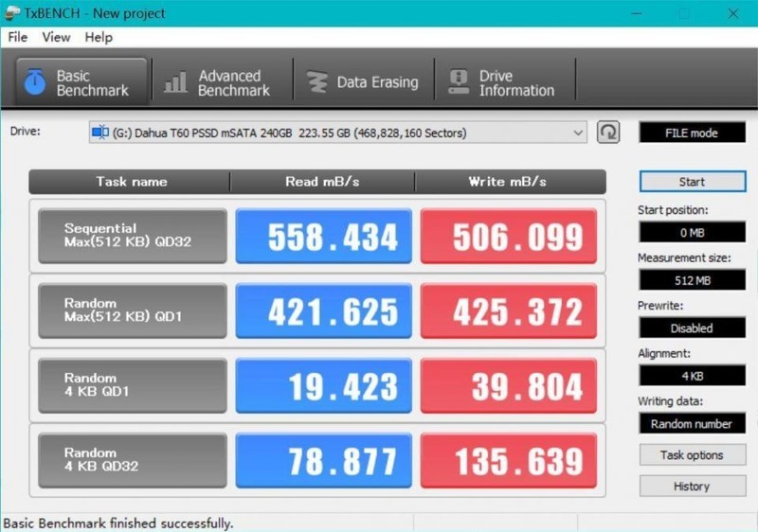The width and height of the screenshot is (758, 532).
Task: Click the TxBENCH app icon in title bar
Action: pos(11,13)
